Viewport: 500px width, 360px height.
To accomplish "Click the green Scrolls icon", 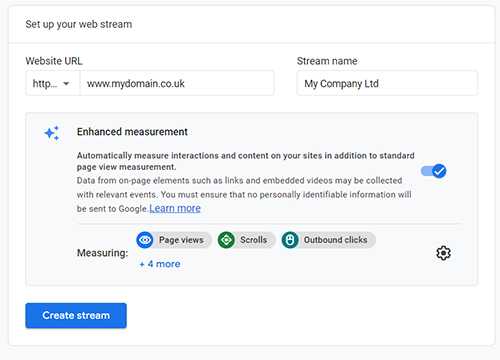I will pos(226,240).
